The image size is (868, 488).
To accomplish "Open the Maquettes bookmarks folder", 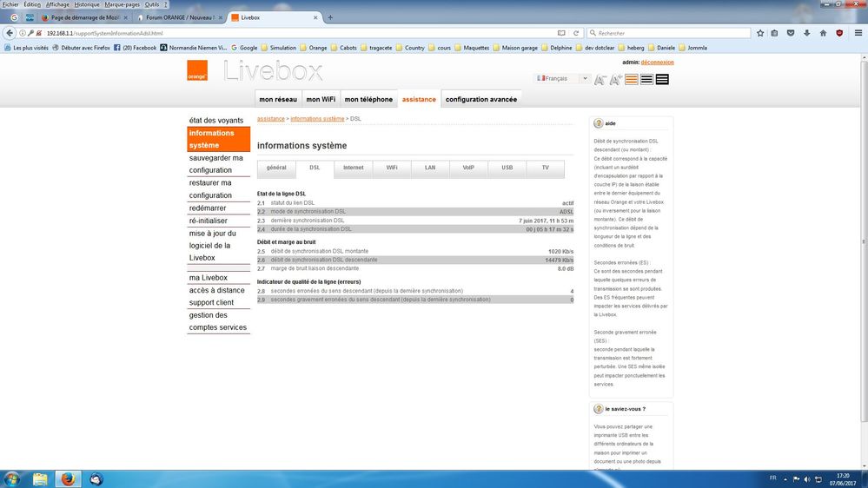I will coord(472,48).
